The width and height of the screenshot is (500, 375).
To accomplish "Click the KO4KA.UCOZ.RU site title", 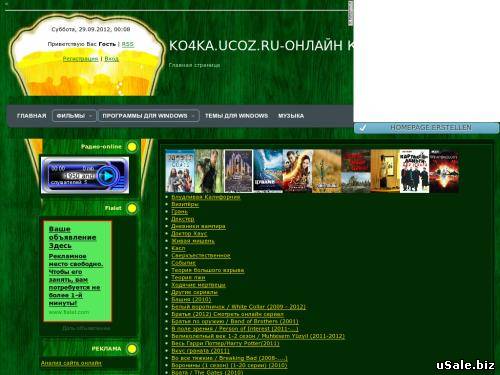I will click(261, 46).
